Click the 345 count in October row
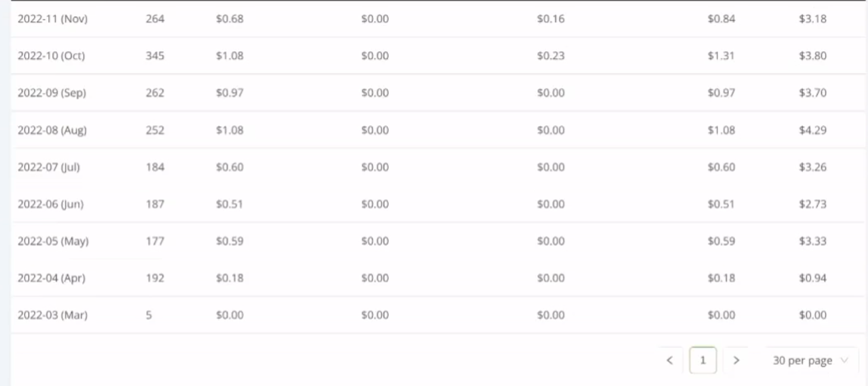 point(155,56)
